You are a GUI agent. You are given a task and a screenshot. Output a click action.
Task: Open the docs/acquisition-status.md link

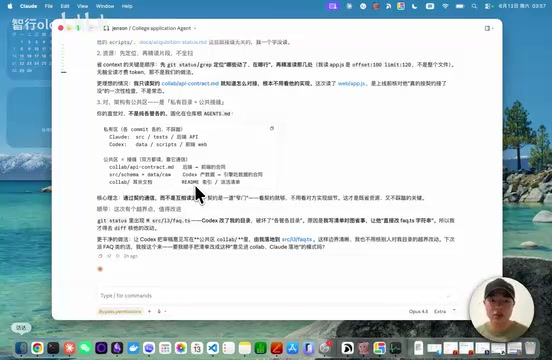[x=173, y=42]
